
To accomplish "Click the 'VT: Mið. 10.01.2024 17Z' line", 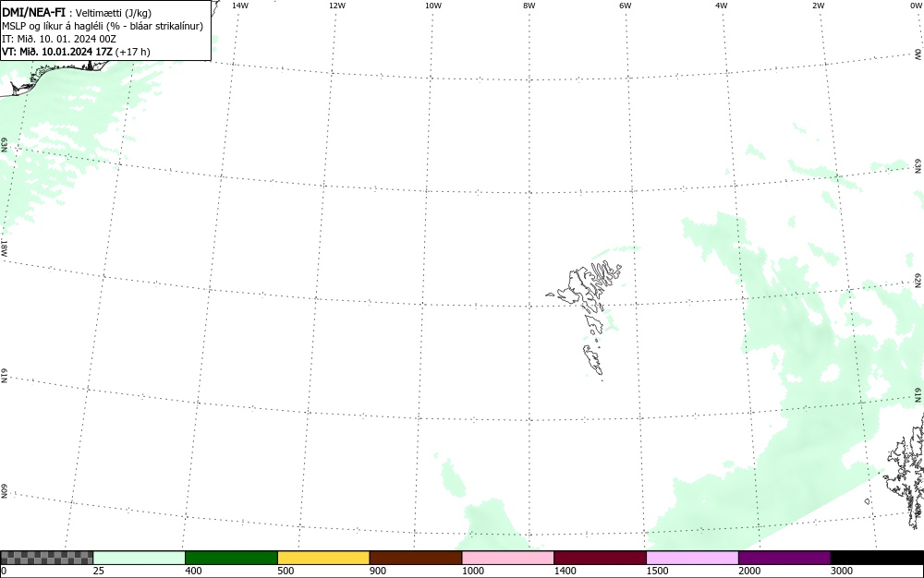I will pos(76,52).
